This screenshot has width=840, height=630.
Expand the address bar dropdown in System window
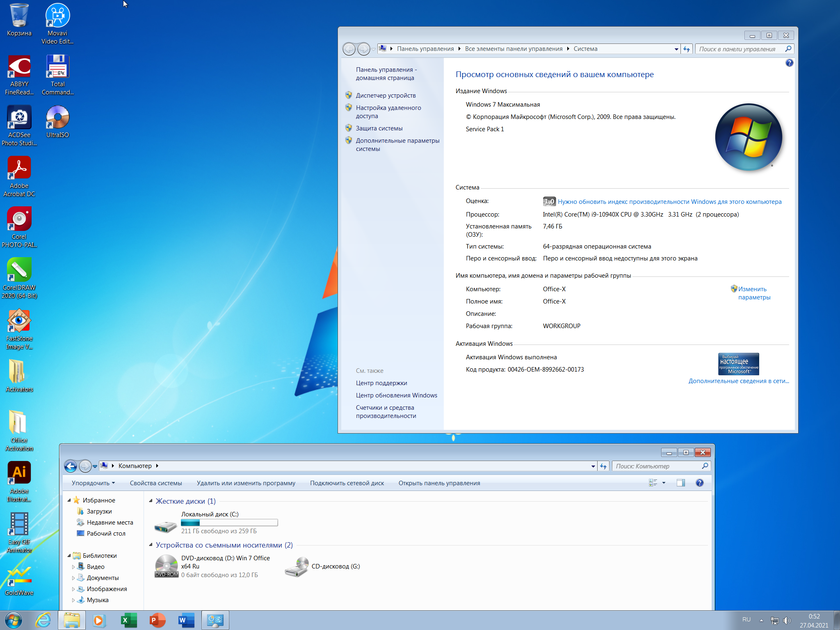click(x=676, y=49)
